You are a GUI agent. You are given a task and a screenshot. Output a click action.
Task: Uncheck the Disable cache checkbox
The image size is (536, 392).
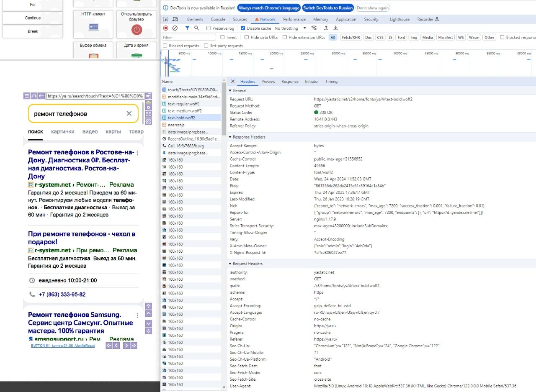pyautogui.click(x=243, y=28)
